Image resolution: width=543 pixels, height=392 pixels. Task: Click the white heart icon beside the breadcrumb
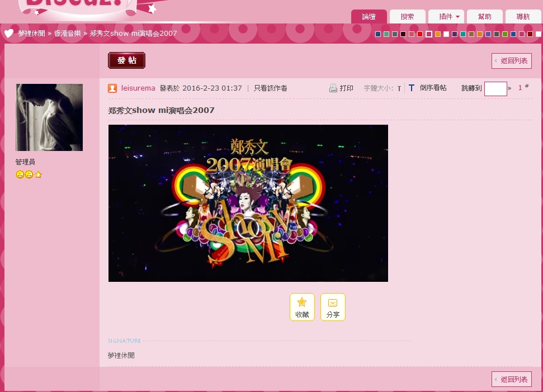9,33
